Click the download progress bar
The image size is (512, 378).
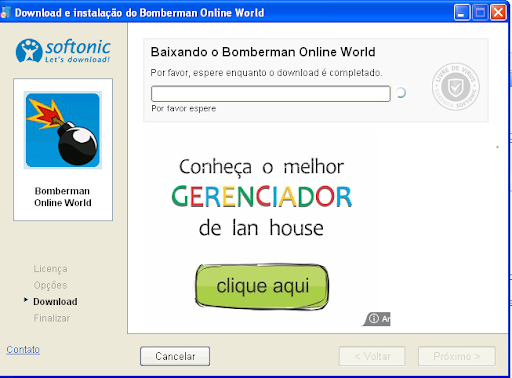click(x=271, y=94)
